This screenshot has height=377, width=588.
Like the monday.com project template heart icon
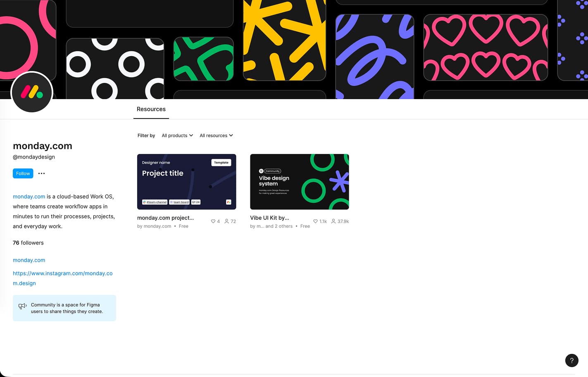tap(212, 221)
